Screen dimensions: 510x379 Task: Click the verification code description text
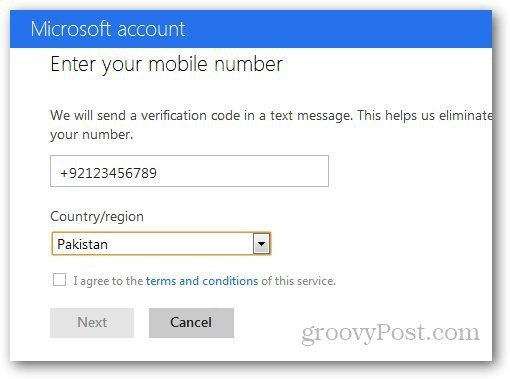[271, 125]
